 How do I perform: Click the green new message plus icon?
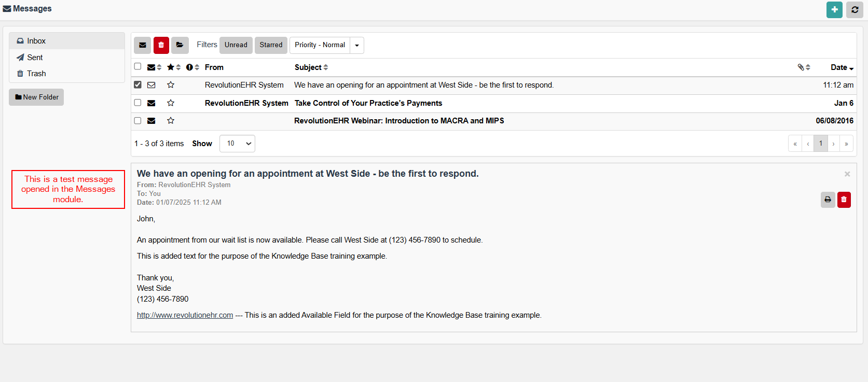pyautogui.click(x=834, y=10)
